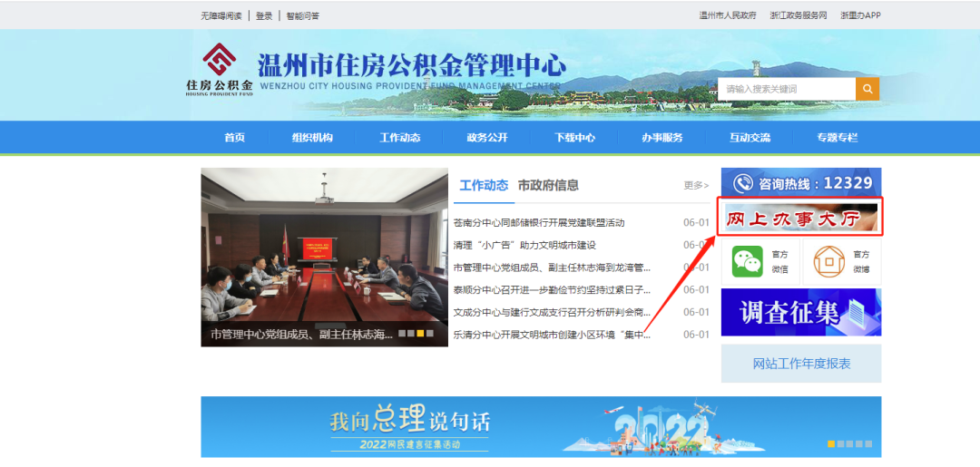
Task: Click the 12329 hotline phone banner
Action: pyautogui.click(x=800, y=183)
